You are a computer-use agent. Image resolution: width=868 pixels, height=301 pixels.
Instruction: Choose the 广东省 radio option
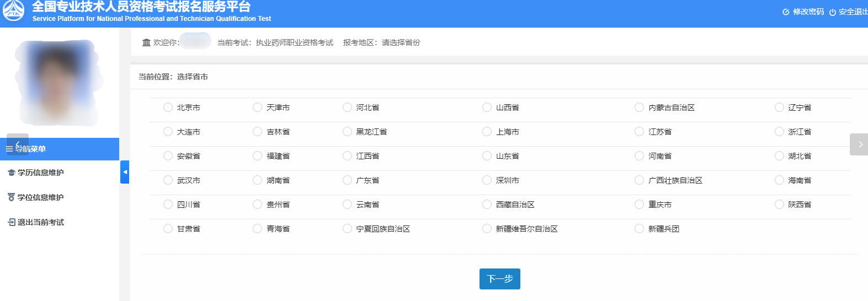(347, 180)
